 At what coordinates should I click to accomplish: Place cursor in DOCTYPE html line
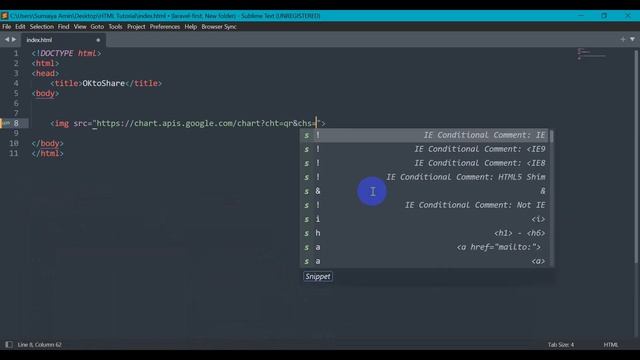pos(66,53)
